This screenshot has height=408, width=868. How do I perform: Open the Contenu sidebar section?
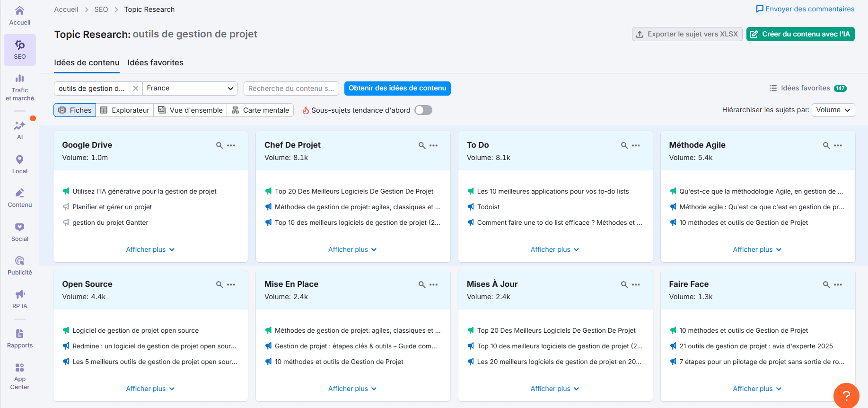(19, 198)
